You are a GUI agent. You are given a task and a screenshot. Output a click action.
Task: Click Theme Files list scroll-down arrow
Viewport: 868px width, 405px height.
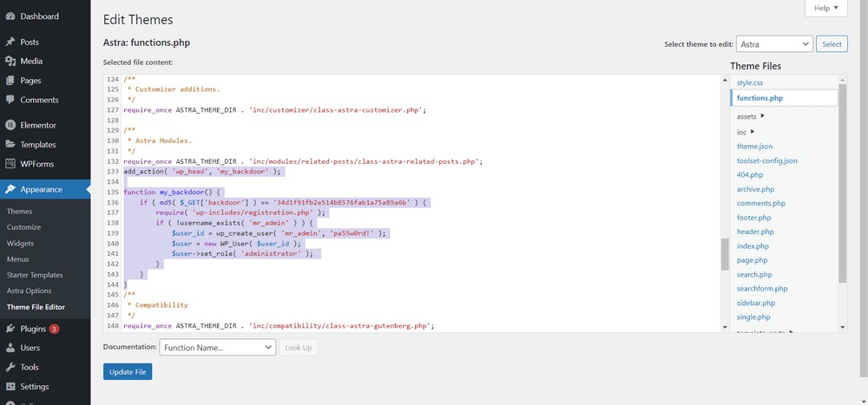coord(843,327)
